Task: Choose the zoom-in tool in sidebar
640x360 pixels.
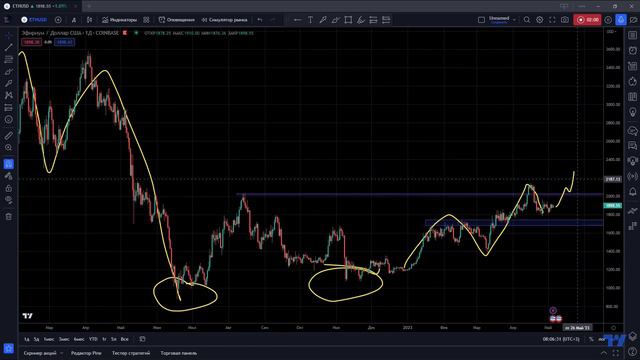Action: click(9, 147)
